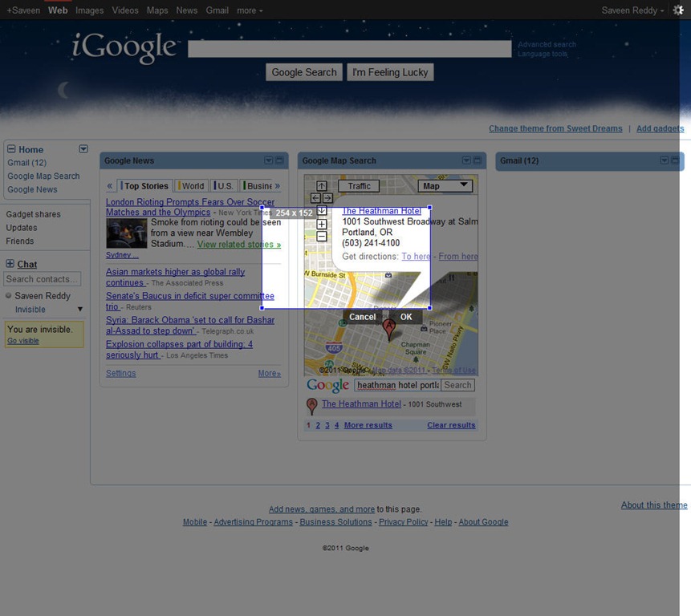Click the map zoom out minus icon
The height and width of the screenshot is (616, 691).
coord(322,237)
